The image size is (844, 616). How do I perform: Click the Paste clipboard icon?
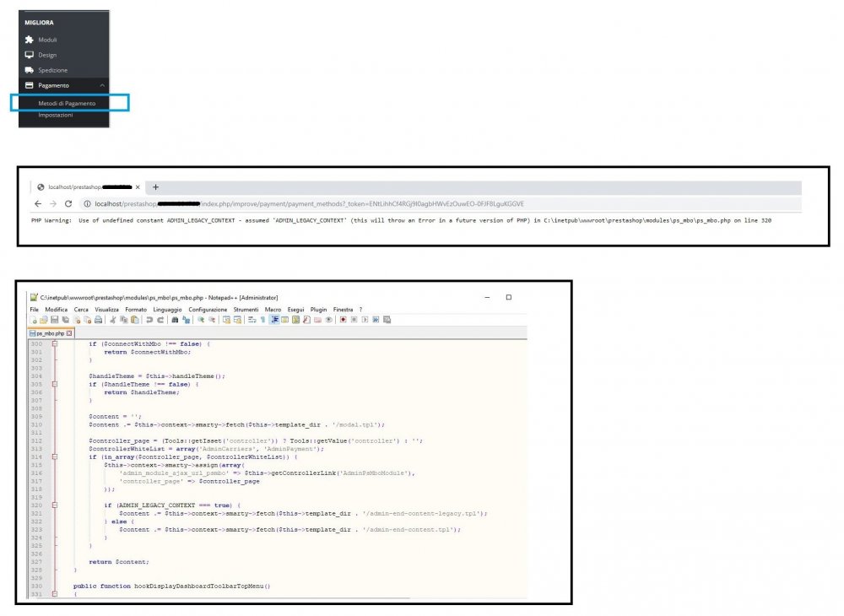point(134,320)
